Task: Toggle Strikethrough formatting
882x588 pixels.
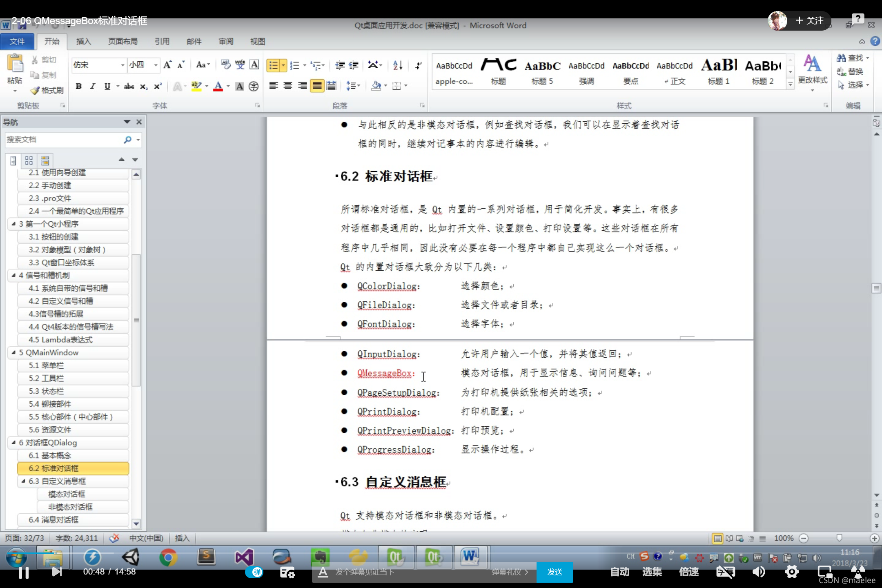Action: pyautogui.click(x=129, y=86)
